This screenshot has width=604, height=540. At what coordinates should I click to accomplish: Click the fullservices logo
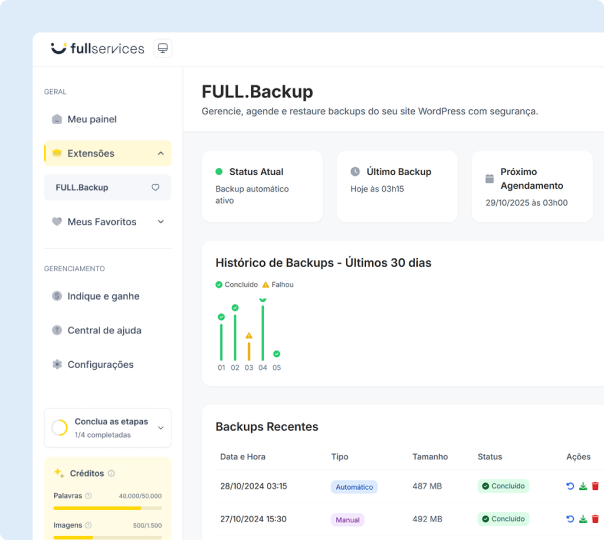(x=98, y=48)
